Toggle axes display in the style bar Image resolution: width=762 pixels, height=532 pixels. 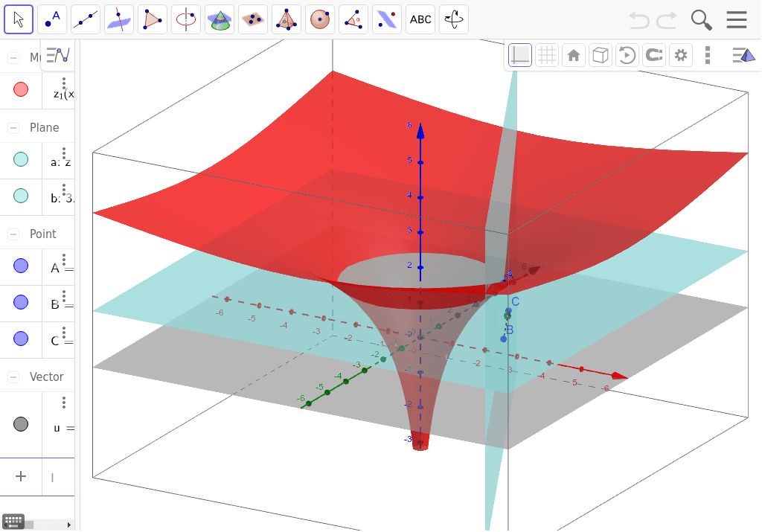pyautogui.click(x=520, y=55)
